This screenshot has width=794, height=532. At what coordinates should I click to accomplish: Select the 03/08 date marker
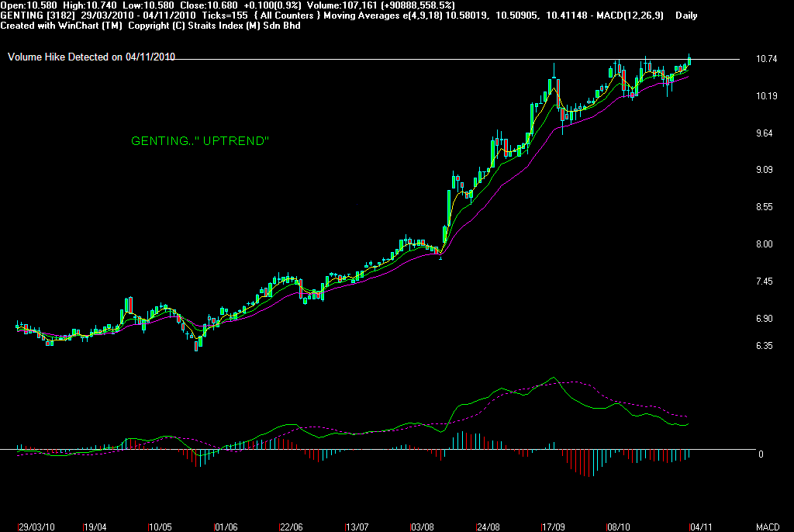pos(423,527)
